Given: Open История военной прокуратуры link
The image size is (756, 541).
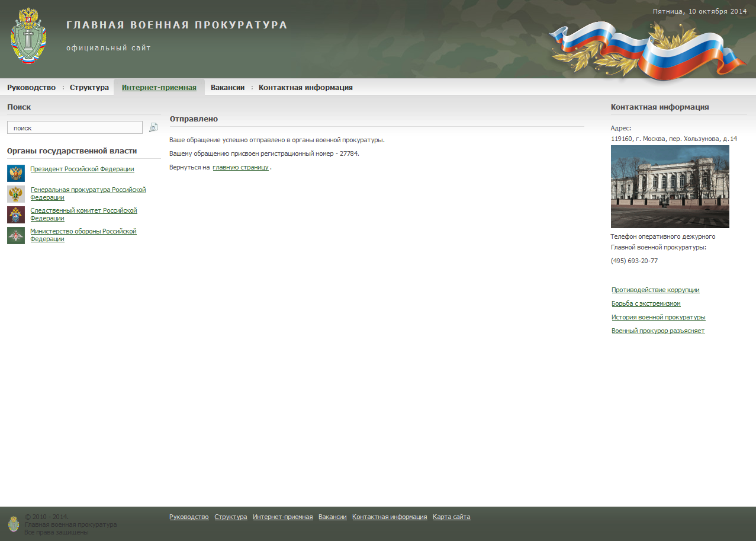Looking at the screenshot, I should click(x=658, y=317).
